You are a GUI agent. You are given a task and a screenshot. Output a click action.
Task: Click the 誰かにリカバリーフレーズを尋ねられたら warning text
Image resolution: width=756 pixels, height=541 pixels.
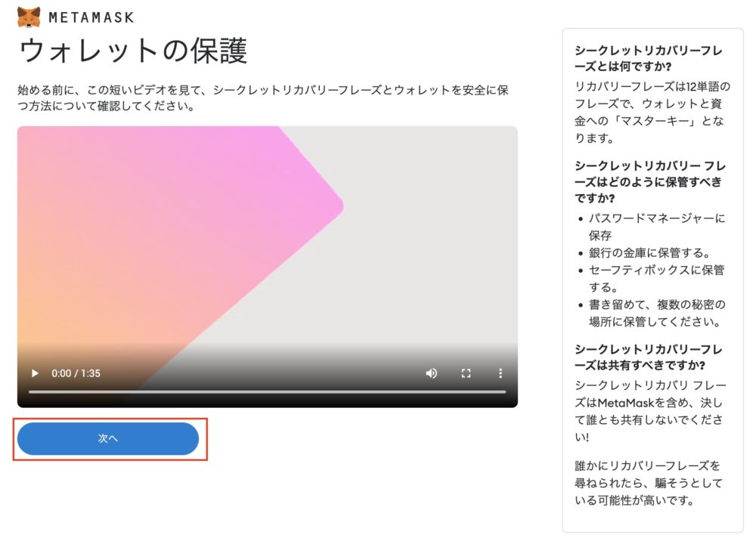pos(649,483)
